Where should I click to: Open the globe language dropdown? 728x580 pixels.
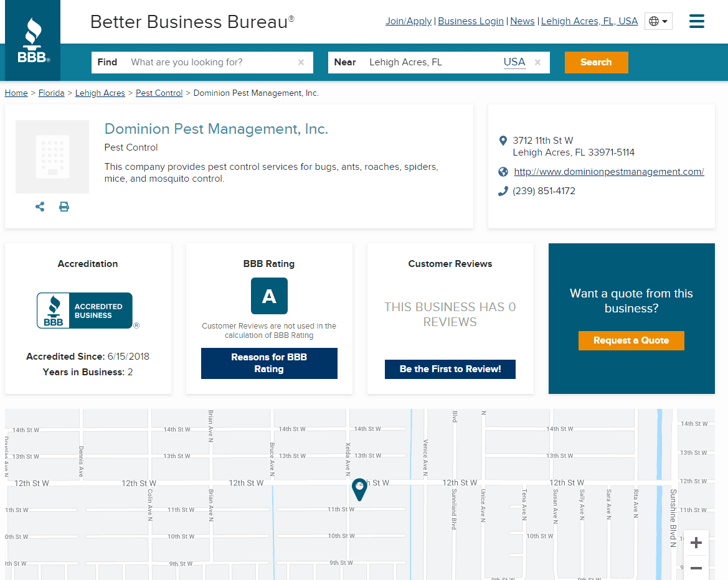[x=658, y=21]
